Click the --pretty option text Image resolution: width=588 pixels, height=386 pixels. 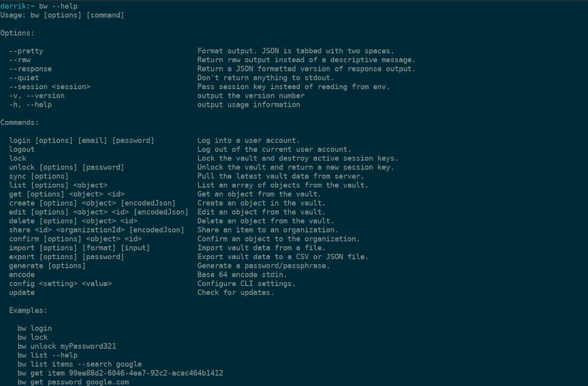click(x=26, y=51)
